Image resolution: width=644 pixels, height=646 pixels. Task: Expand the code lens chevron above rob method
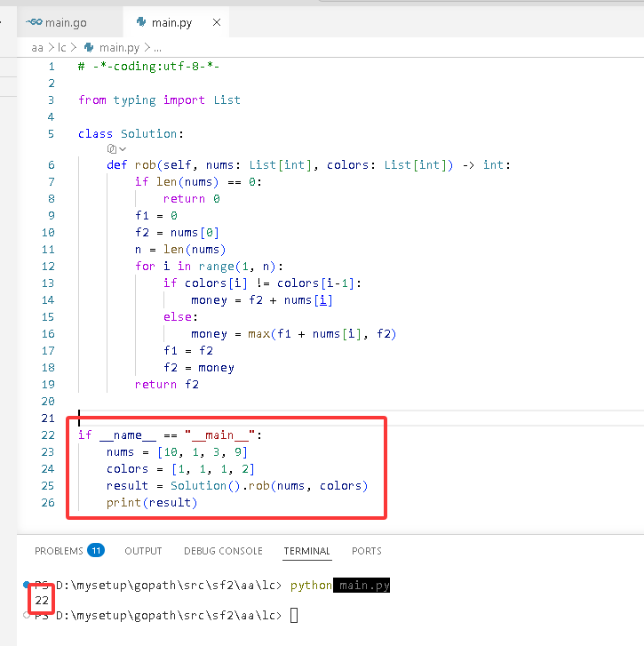(123, 149)
